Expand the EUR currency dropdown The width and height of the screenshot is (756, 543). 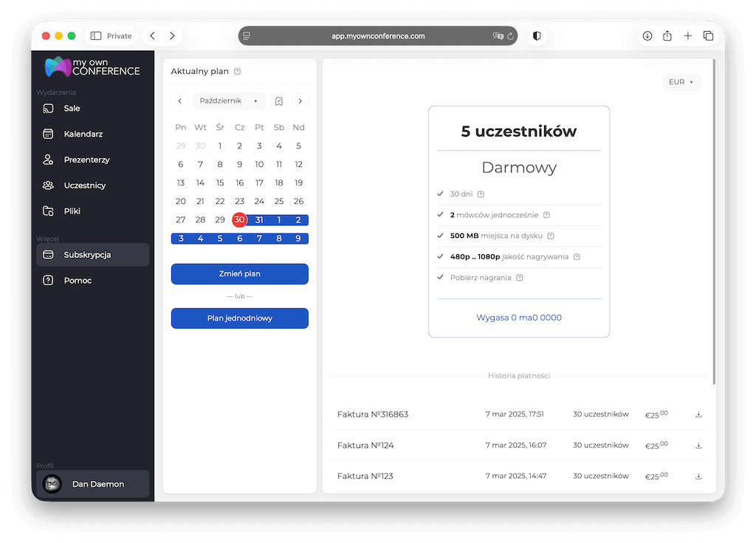[681, 82]
